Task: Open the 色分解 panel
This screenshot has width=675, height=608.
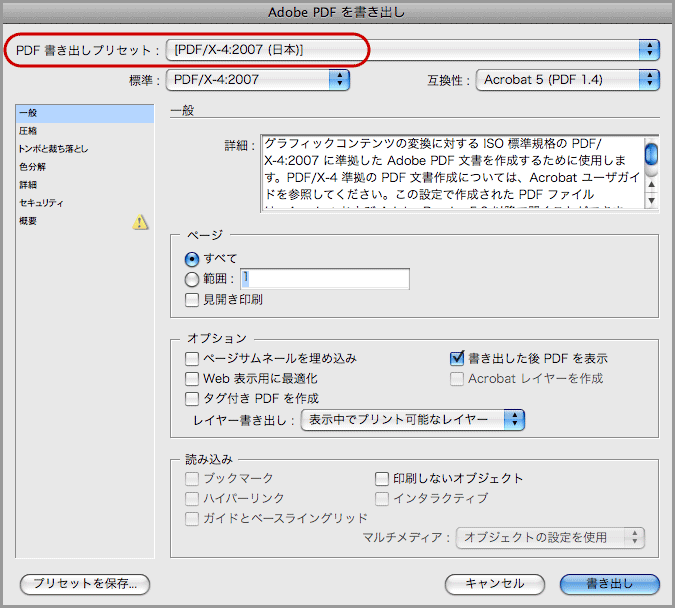Action: point(85,167)
